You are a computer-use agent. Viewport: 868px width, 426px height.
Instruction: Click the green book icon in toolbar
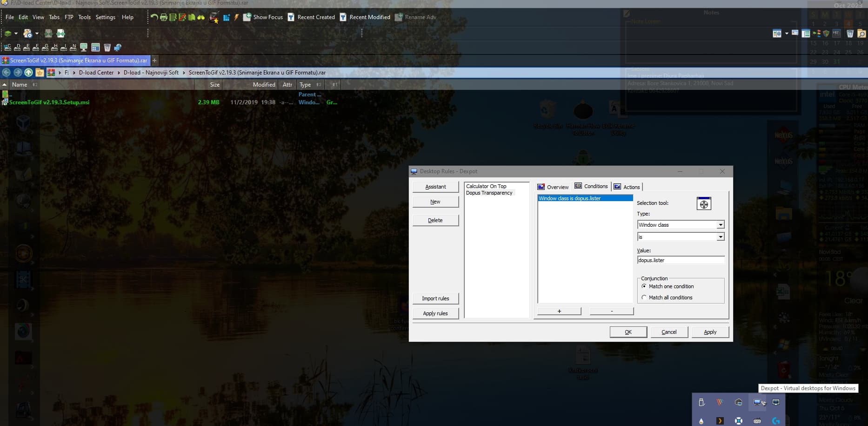tap(192, 17)
